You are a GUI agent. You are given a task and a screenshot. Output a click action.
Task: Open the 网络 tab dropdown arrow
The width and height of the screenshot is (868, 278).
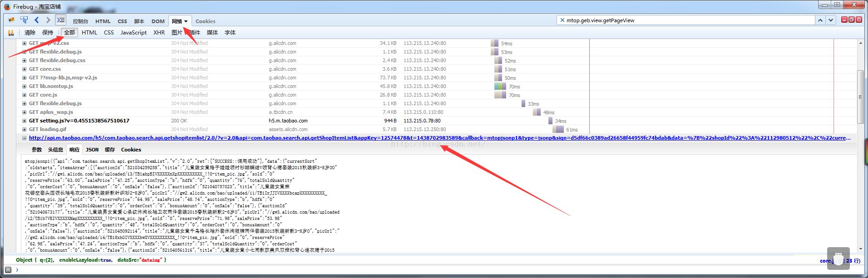click(186, 21)
